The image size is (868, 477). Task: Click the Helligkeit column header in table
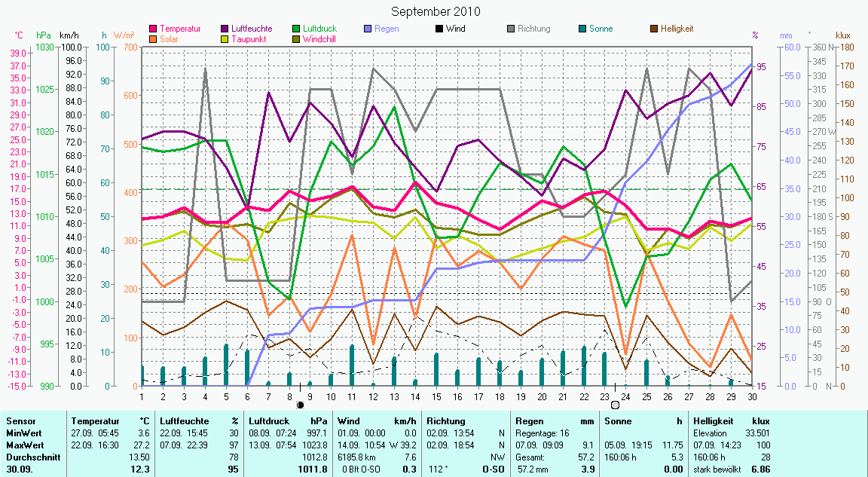(713, 421)
